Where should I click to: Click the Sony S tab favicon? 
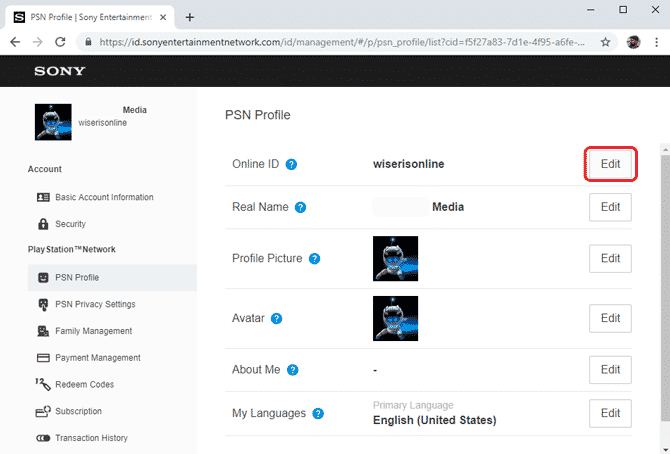pyautogui.click(x=19, y=18)
